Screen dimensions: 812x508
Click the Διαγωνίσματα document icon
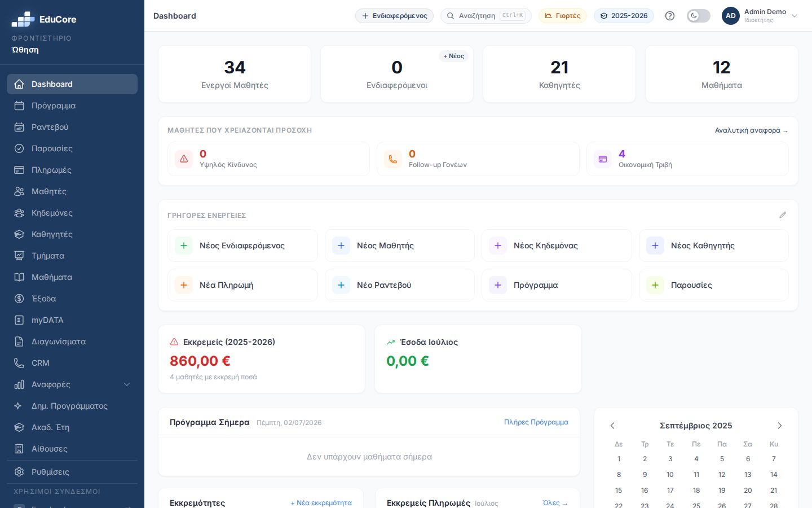pos(19,341)
